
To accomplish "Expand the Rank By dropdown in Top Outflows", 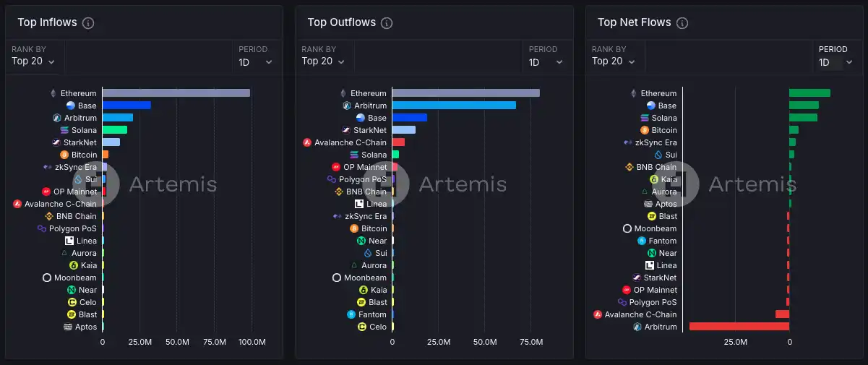I will click(324, 61).
